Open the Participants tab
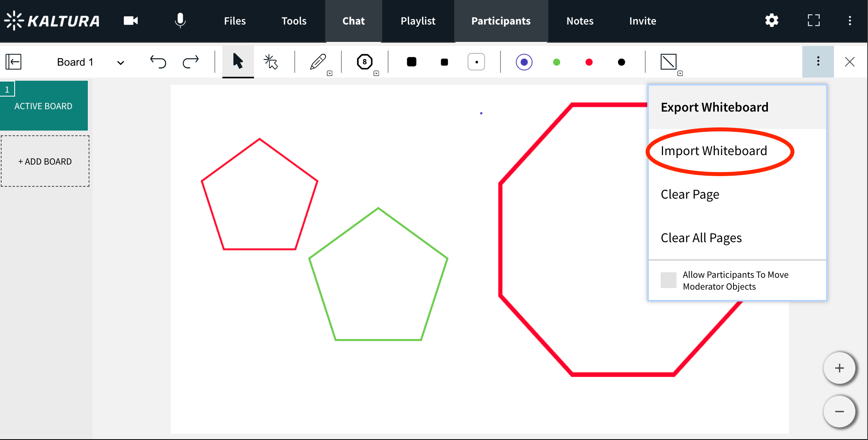This screenshot has width=868, height=440. [x=500, y=21]
